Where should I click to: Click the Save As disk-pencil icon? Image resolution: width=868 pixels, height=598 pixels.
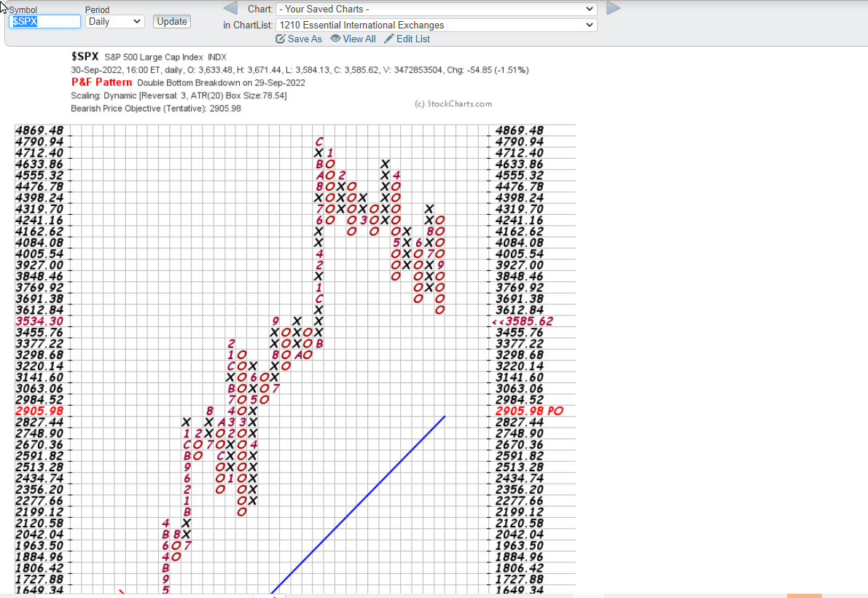(281, 39)
